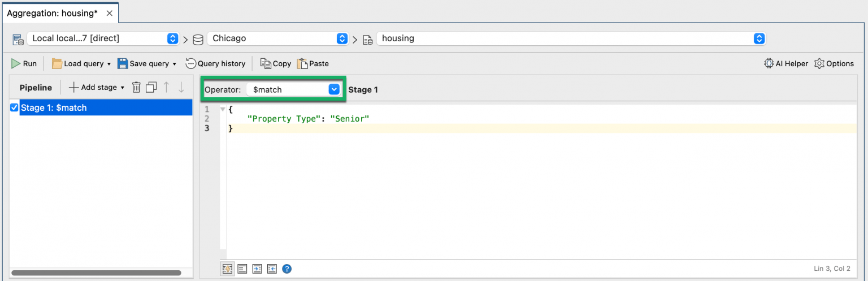Click the indent code icon below editor
868x281 pixels.
click(257, 269)
